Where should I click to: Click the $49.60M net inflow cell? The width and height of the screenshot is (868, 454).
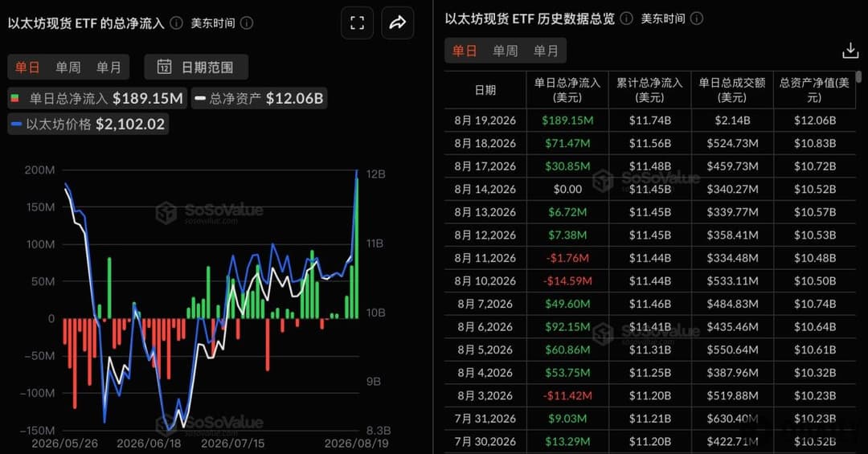click(567, 304)
